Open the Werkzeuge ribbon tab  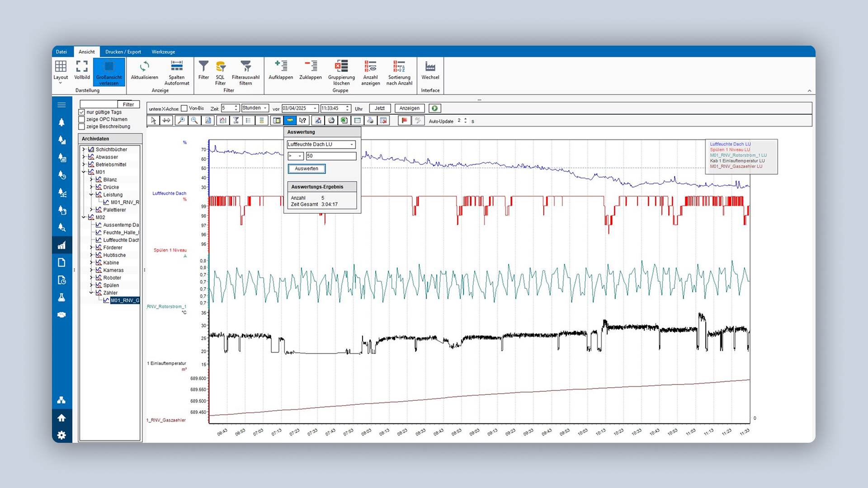pyautogui.click(x=163, y=52)
